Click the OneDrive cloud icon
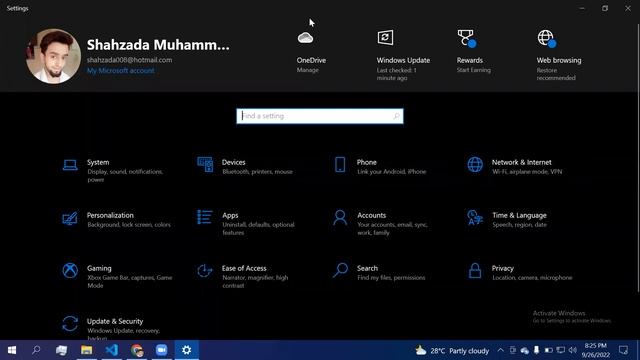Screen dimensions: 640x360 (305, 38)
